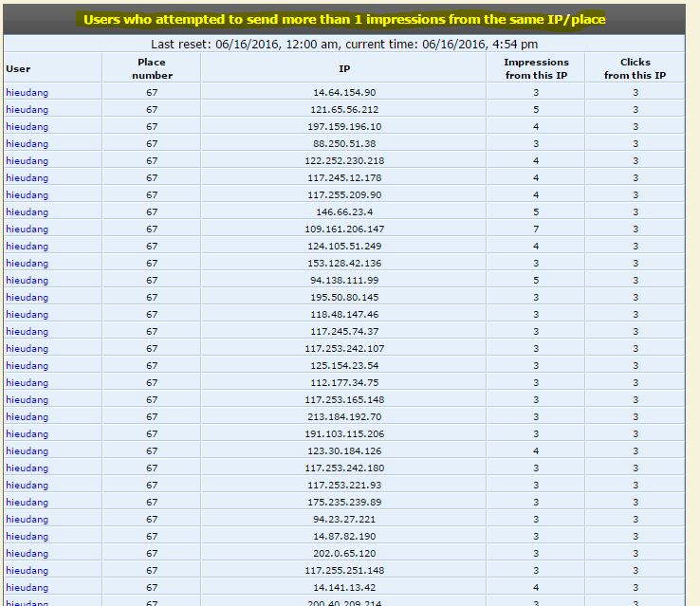Click the 'Last reset' timestamp line
700x606 pixels.
coord(344,45)
